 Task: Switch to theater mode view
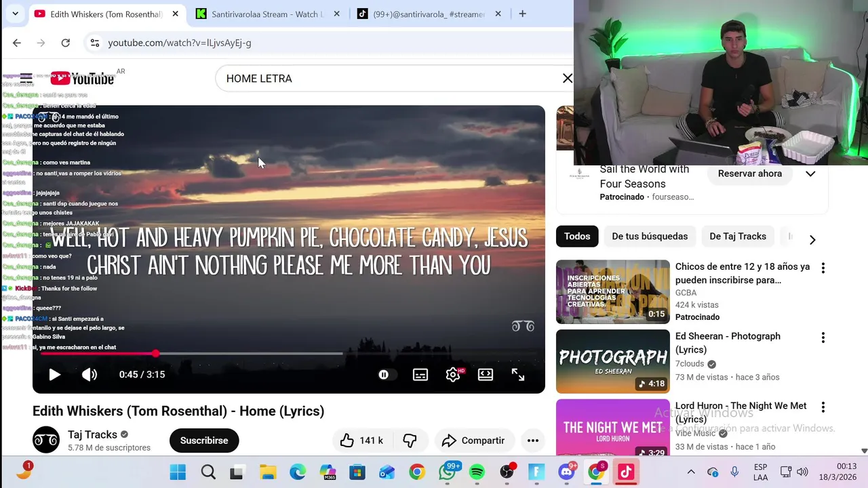[x=486, y=374]
